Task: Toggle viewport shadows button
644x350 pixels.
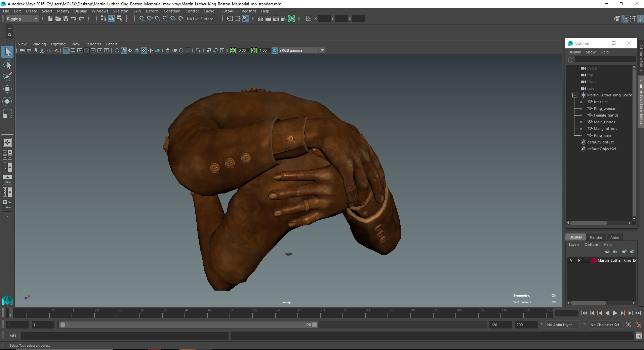Action: pos(157,50)
